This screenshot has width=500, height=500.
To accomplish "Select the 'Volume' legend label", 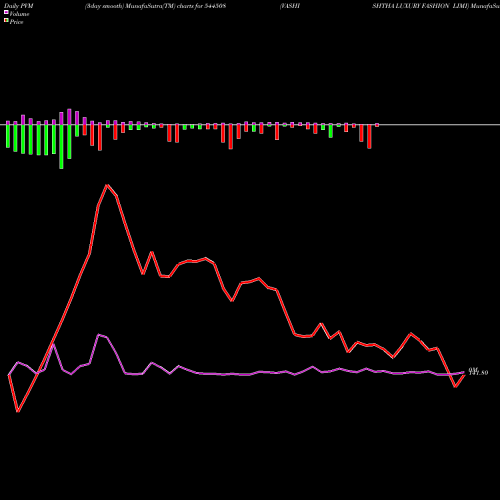I will [x=19, y=14].
